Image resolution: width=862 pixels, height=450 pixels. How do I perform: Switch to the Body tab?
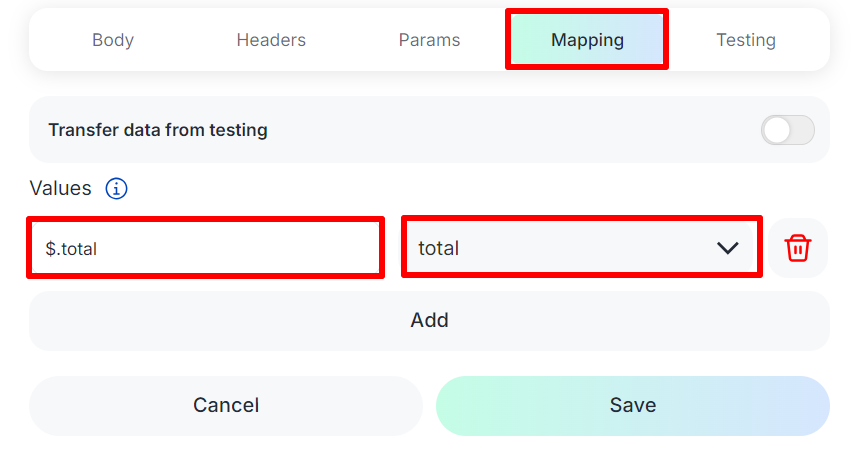pos(113,41)
